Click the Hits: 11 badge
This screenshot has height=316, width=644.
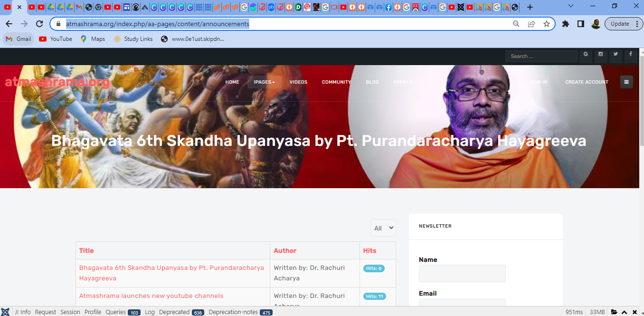click(375, 297)
